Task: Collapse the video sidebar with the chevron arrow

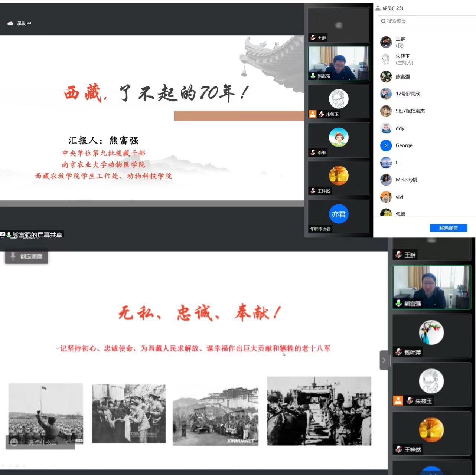Action: coord(384,360)
